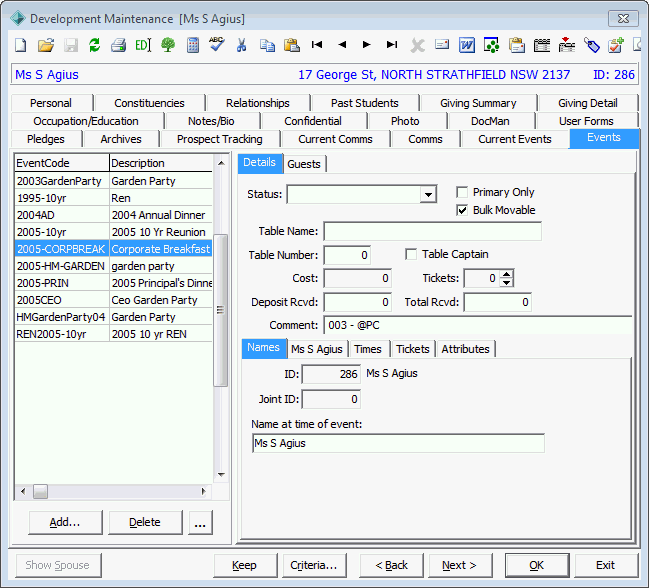
Task: Click the envelope mail icon
Action: (x=442, y=44)
